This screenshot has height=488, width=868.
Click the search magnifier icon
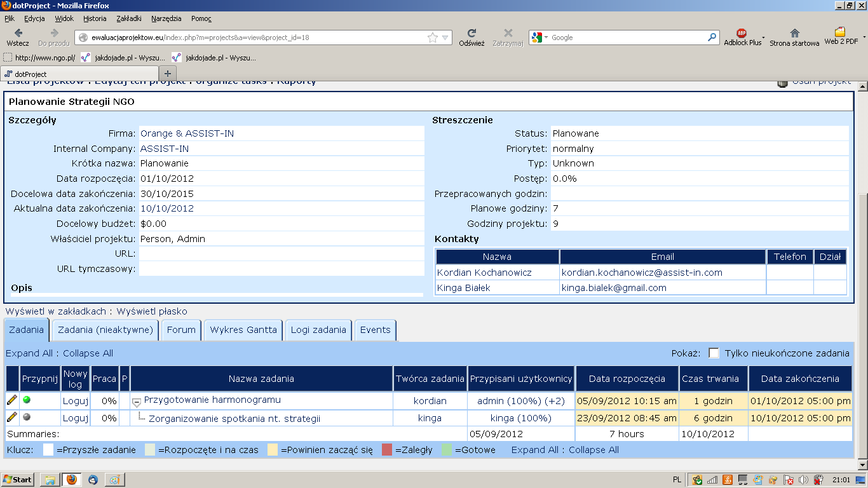click(x=712, y=37)
